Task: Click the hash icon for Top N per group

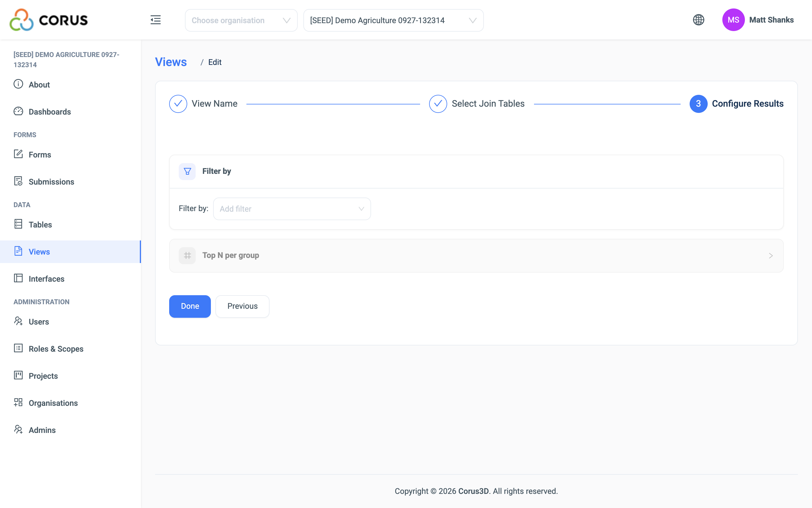Action: tap(187, 256)
